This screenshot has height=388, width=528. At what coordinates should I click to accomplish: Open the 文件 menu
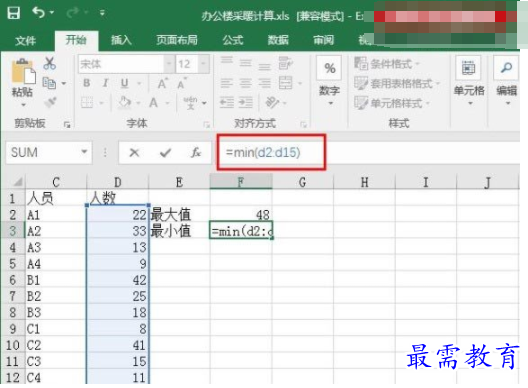tap(25, 41)
